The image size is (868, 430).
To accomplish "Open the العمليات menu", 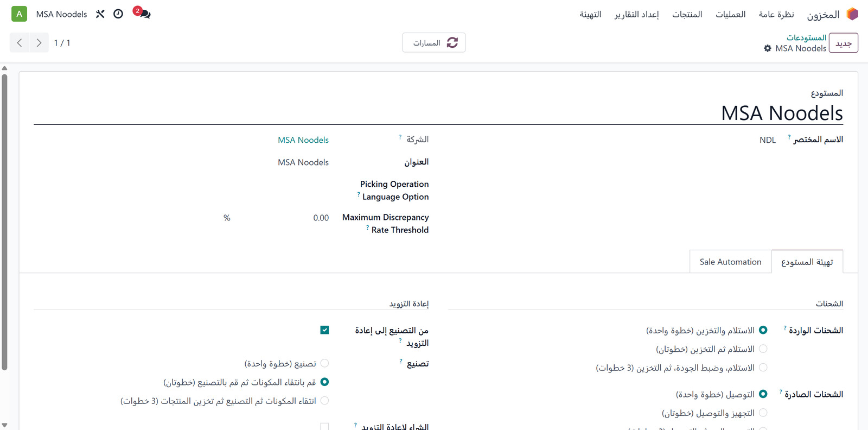I will pyautogui.click(x=731, y=14).
